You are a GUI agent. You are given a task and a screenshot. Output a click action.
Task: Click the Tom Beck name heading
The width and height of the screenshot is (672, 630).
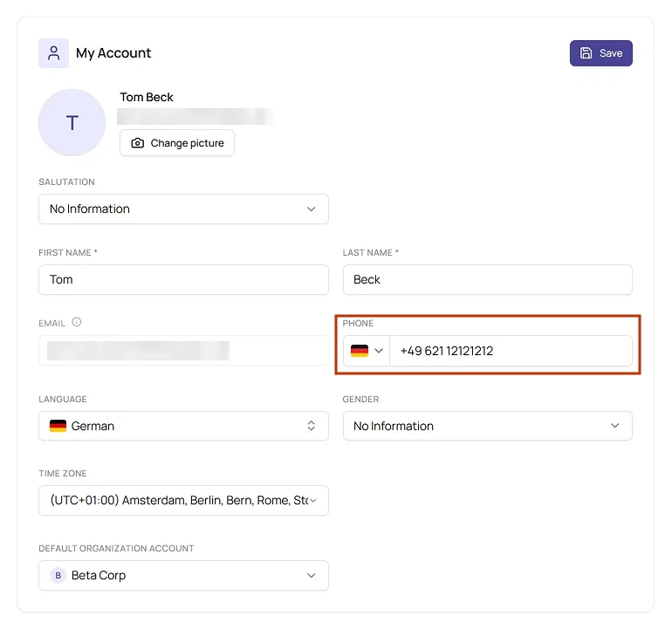(x=147, y=97)
